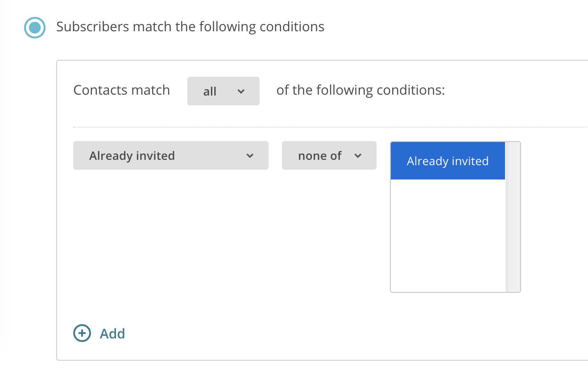Screen dimensions: 588x392
Task: Select the Subscribers match conditions radio button
Action: (35, 28)
